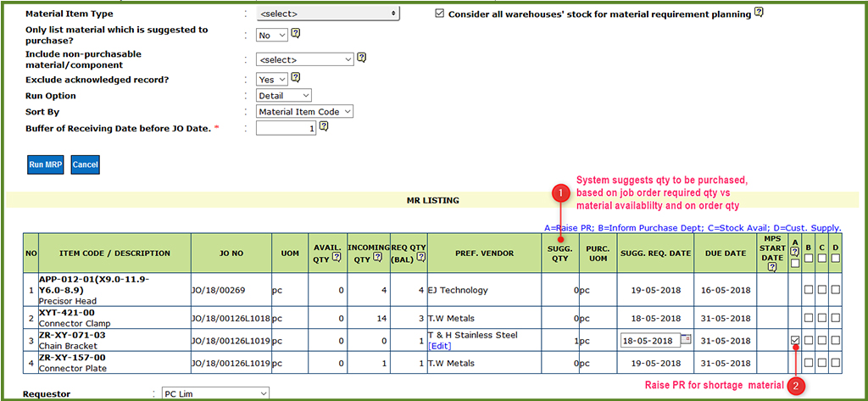This screenshot has width=868, height=401.
Task: Click the [Edit] link under T & H Stainless Steel
Action: click(440, 346)
